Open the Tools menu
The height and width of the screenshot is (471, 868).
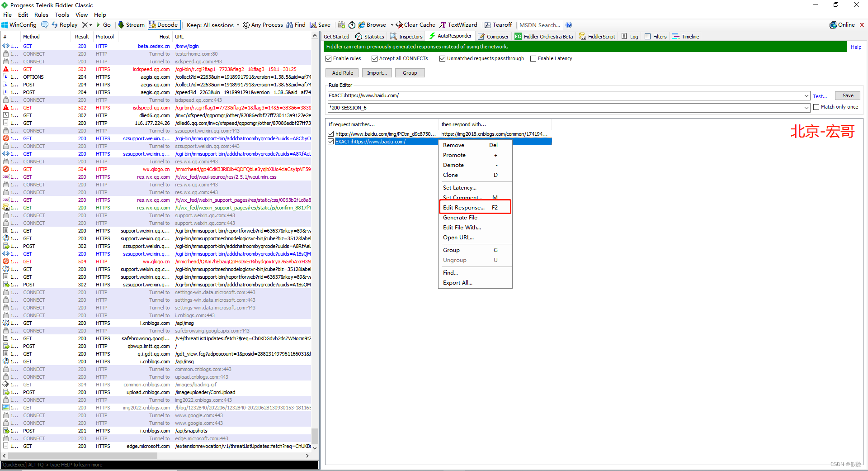61,14
